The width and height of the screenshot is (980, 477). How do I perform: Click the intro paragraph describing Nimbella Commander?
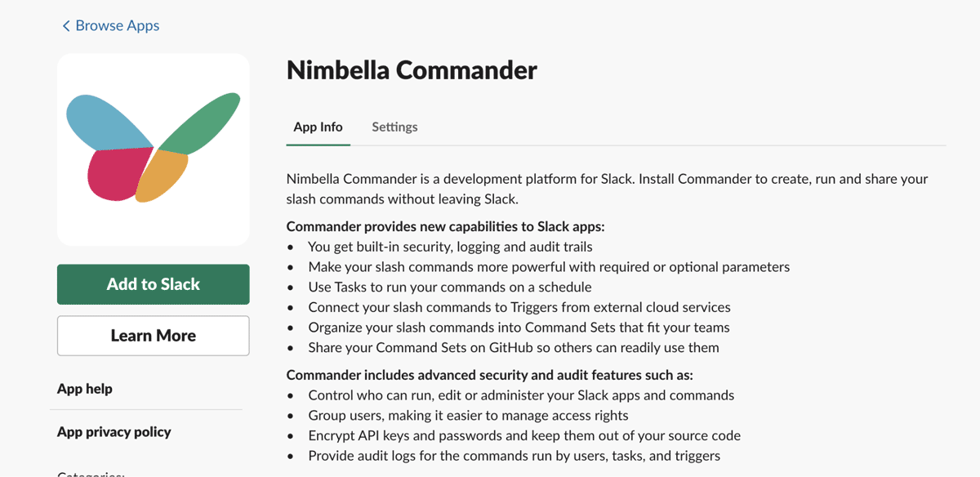click(x=607, y=188)
